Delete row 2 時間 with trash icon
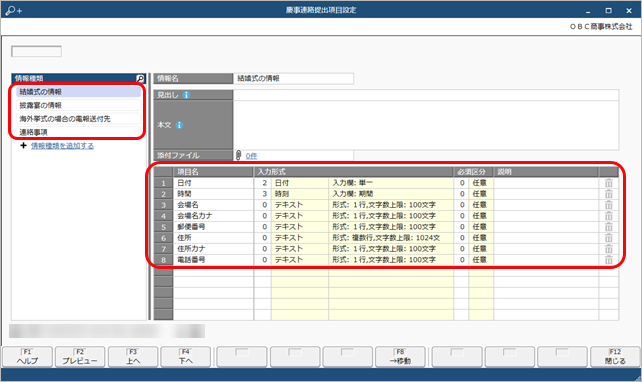This screenshot has width=642, height=382. [608, 194]
